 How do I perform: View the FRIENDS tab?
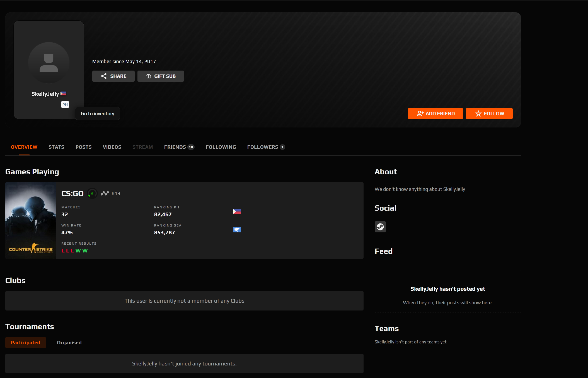point(179,147)
